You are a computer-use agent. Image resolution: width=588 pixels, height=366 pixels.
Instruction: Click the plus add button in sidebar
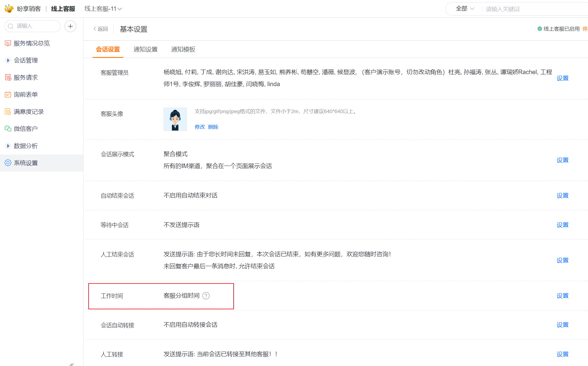tap(70, 26)
